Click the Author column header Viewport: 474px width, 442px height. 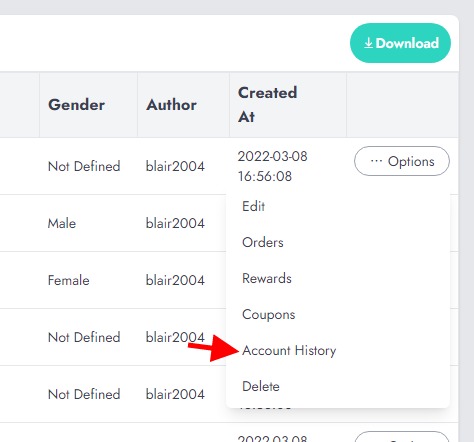click(x=171, y=105)
